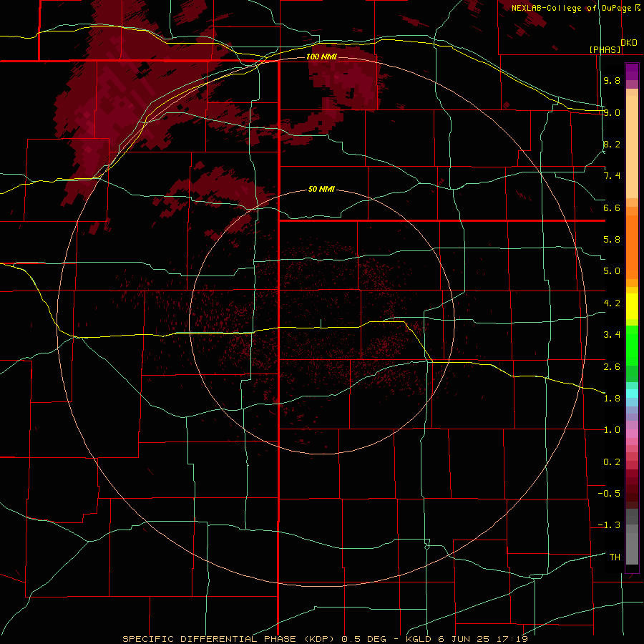Click the 3.4 scale label
644x644 pixels.
(x=612, y=335)
